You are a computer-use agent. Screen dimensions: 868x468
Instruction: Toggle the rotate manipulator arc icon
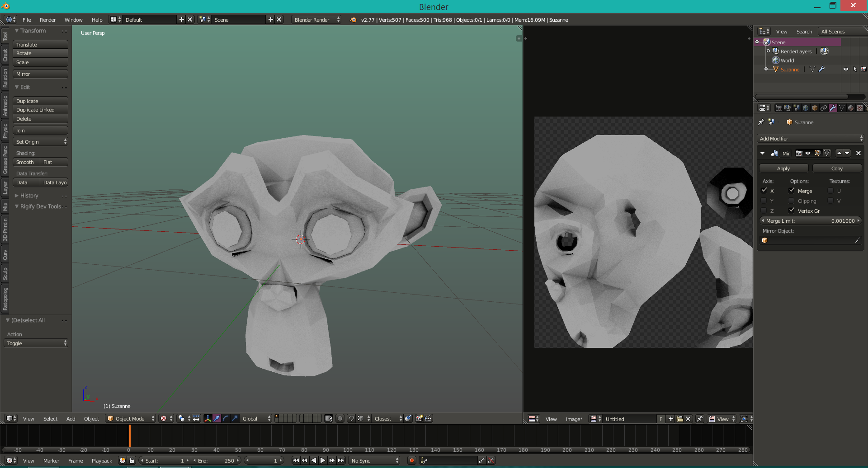pos(226,418)
